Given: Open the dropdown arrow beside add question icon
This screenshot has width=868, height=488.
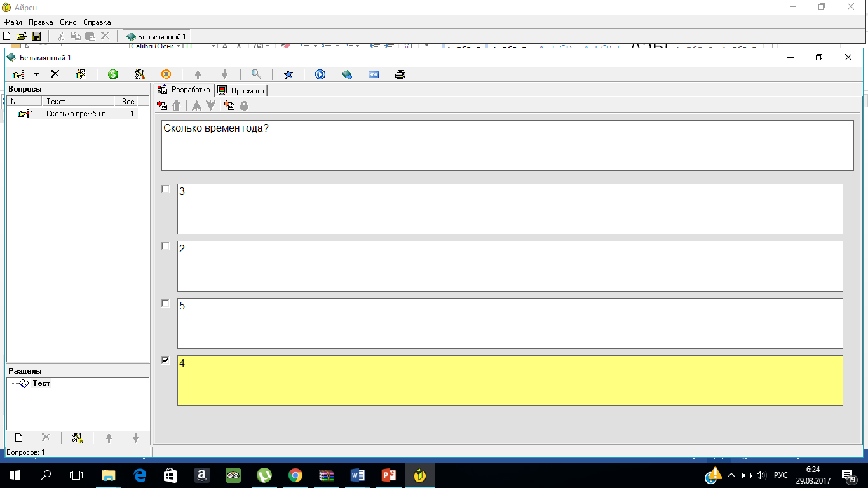Looking at the screenshot, I should 36,74.
